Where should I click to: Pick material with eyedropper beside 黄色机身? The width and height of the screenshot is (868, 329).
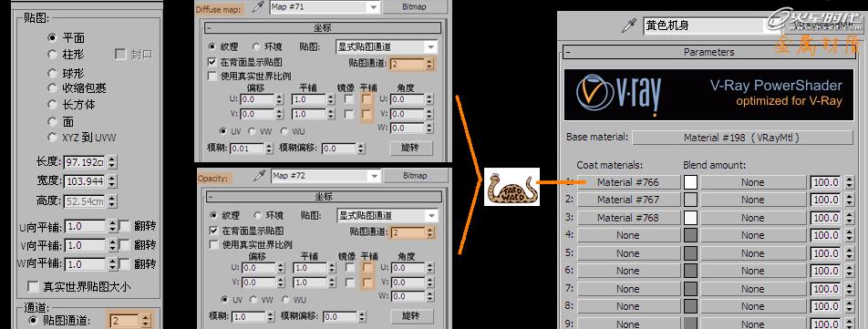(x=629, y=26)
